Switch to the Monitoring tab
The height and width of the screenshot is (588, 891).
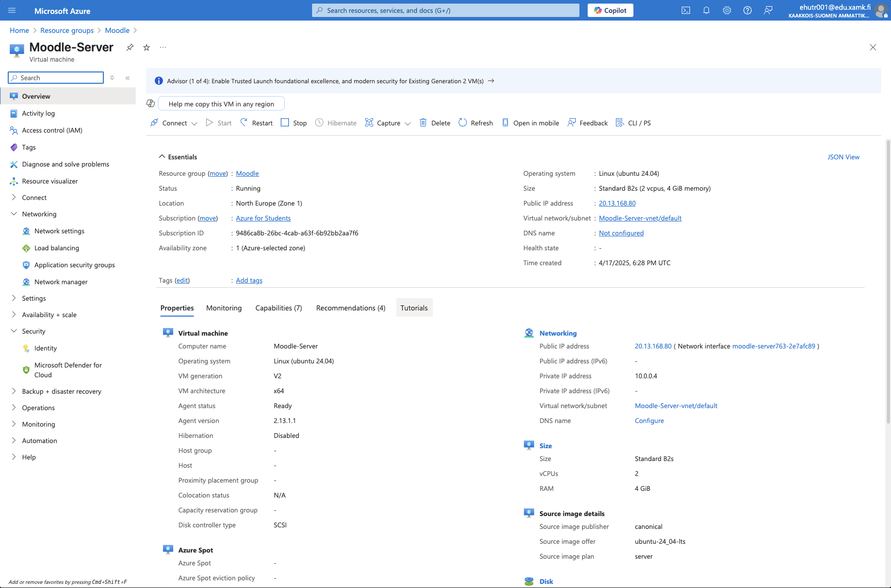click(224, 308)
